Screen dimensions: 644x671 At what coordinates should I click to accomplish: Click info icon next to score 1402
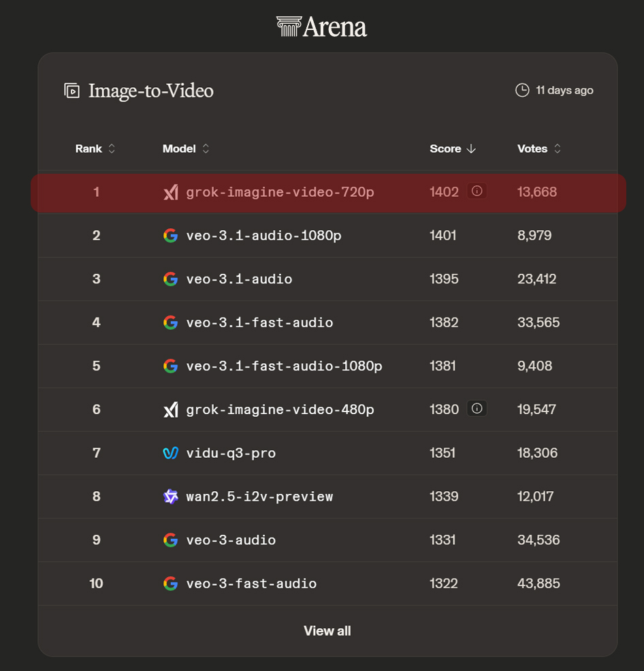click(477, 191)
